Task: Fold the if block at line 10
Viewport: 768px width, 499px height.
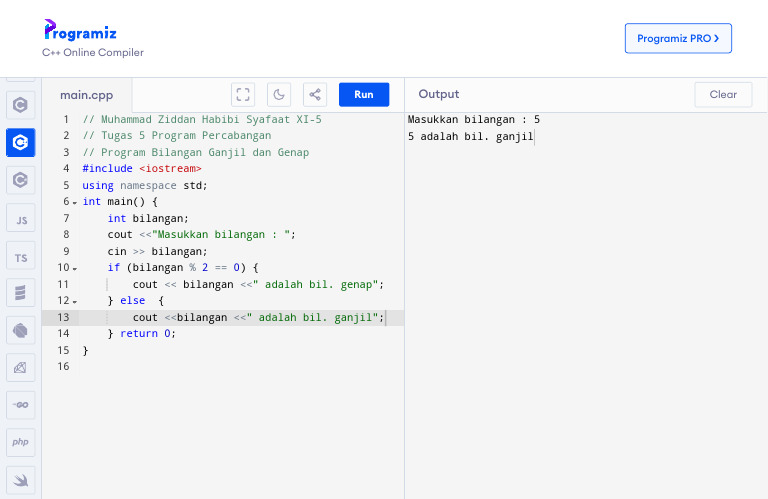Action: click(x=74, y=268)
